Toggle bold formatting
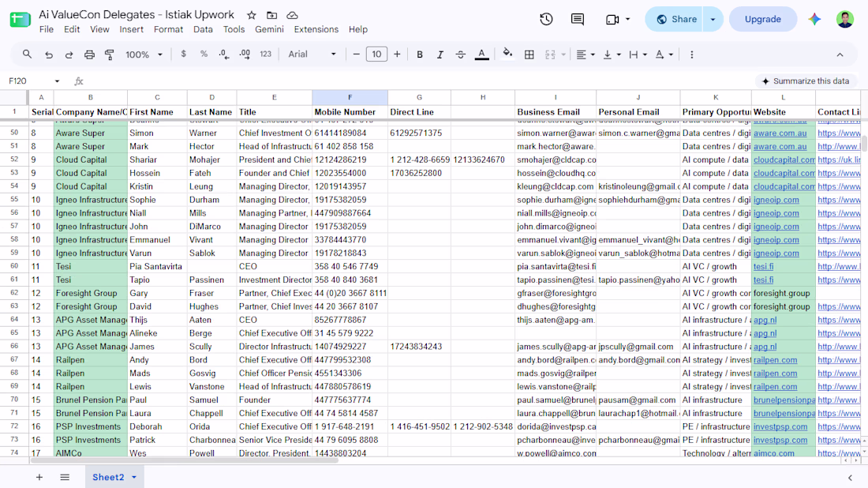The width and height of the screenshot is (868, 488). [420, 54]
